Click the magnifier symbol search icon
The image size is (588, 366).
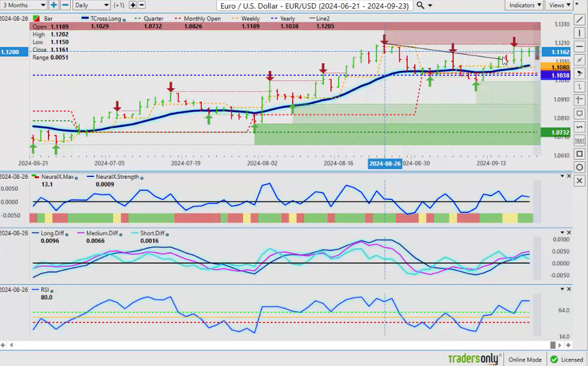pyautogui.click(x=420, y=5)
